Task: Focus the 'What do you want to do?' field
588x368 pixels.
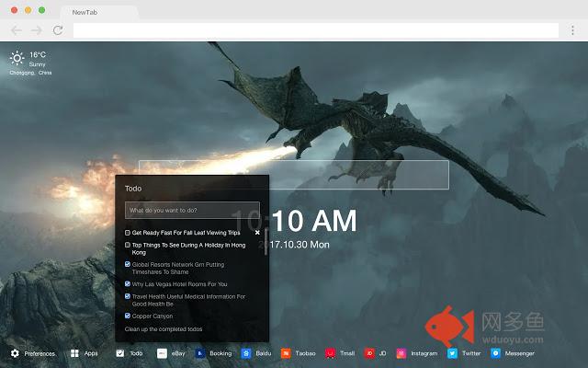Action: click(192, 211)
